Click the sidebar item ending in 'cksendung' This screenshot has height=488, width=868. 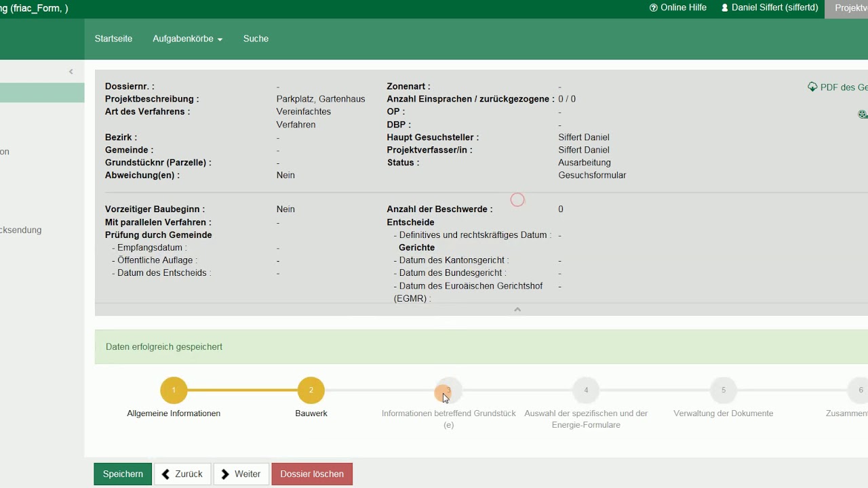tap(21, 230)
